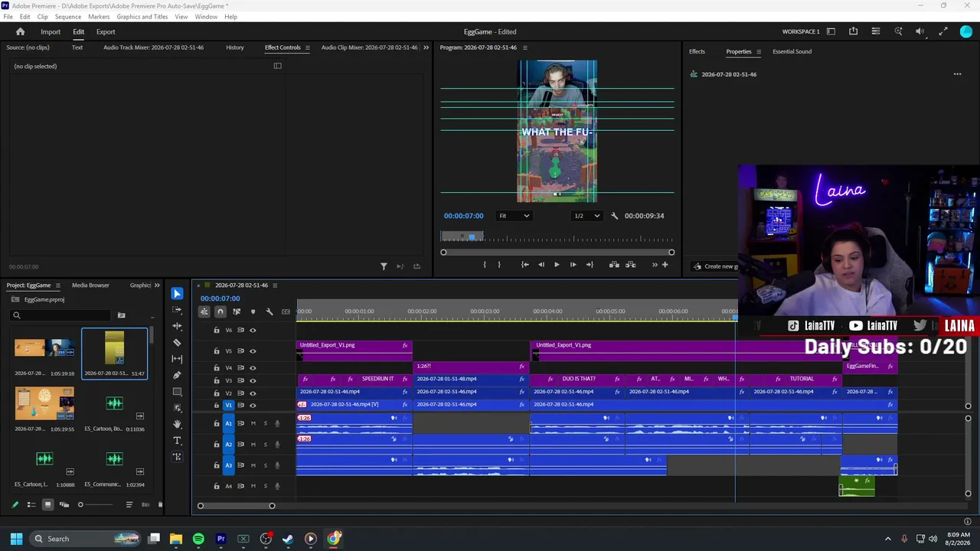Viewport: 980px width, 551px height.
Task: Open the Program monitor panel menu
Action: coord(524,47)
